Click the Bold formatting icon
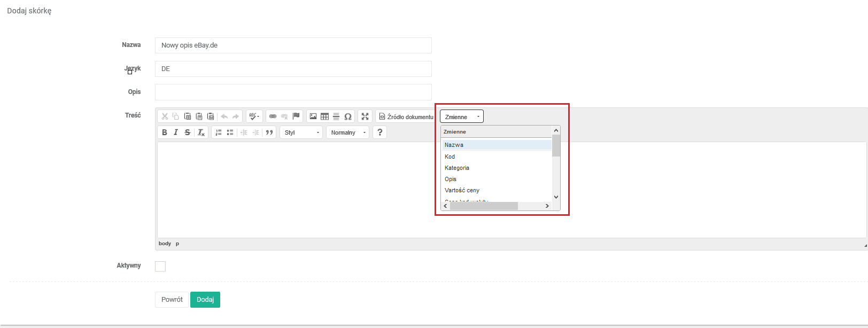The image size is (868, 328). tap(165, 132)
